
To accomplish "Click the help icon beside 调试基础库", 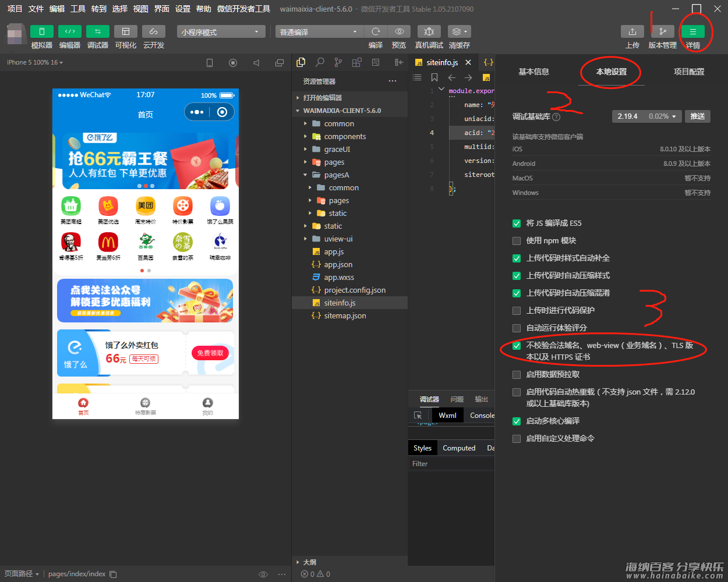I will coord(556,116).
